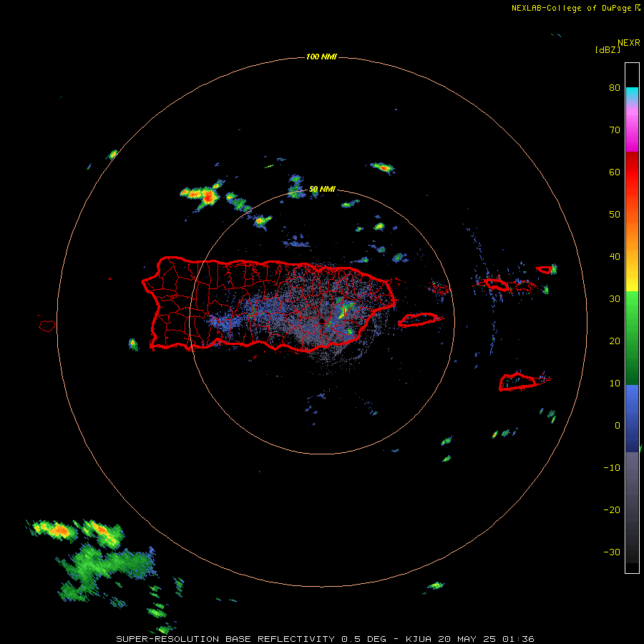Click the "KJUA" station identifier in the caption
Viewport: 644px width, 644px height.
click(x=419, y=639)
